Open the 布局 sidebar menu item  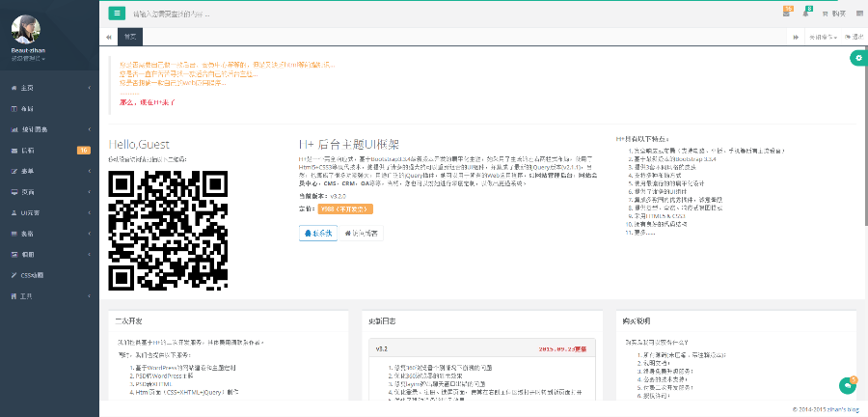(x=50, y=108)
